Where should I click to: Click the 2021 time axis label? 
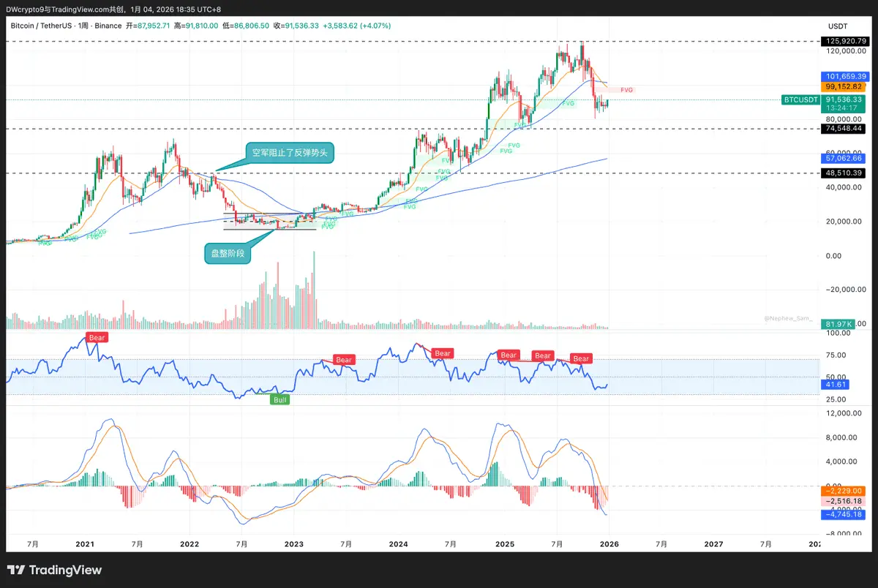click(85, 544)
